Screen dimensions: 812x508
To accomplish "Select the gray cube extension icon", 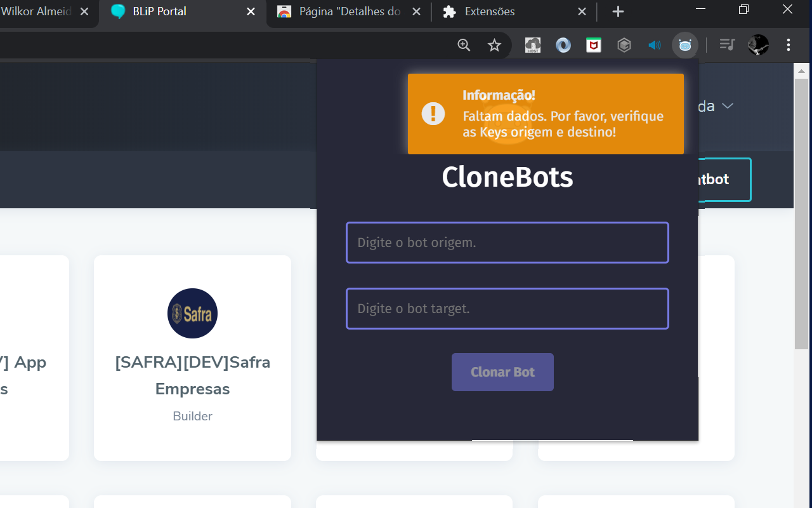I will [x=624, y=45].
